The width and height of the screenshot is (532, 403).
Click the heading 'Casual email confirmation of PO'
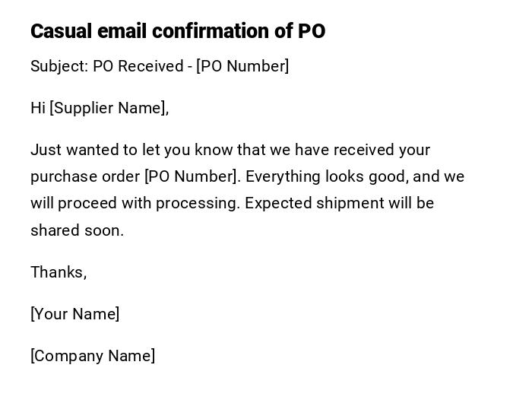click(x=178, y=31)
